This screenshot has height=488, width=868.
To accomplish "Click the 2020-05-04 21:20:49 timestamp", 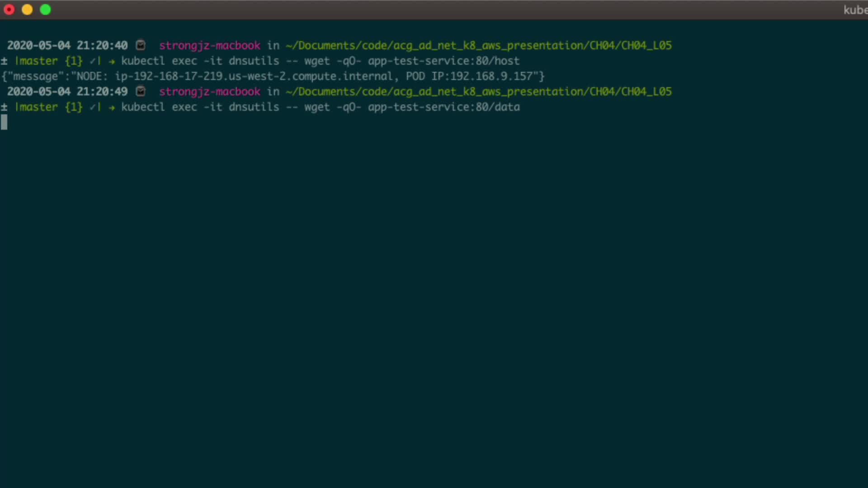I will click(x=67, y=92).
